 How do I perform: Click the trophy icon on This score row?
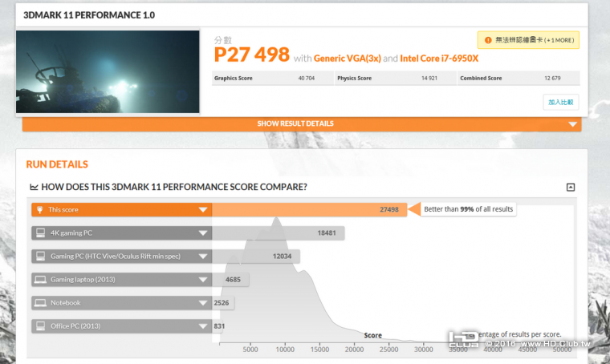coord(39,210)
